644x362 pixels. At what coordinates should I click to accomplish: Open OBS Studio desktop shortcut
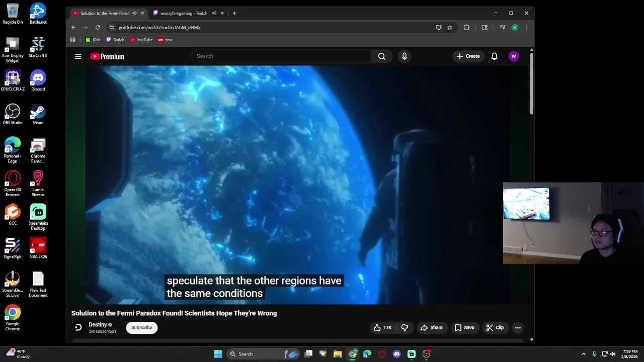pyautogui.click(x=13, y=114)
